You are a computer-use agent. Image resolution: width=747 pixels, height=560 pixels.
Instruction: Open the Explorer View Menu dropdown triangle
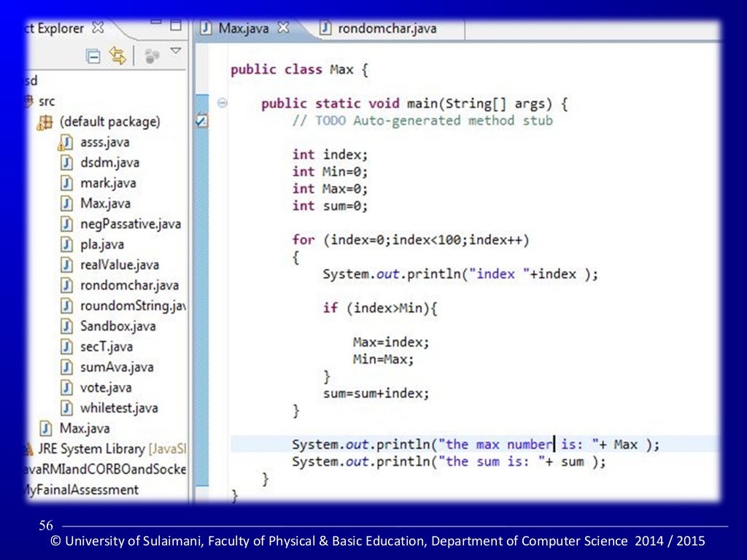click(x=176, y=50)
